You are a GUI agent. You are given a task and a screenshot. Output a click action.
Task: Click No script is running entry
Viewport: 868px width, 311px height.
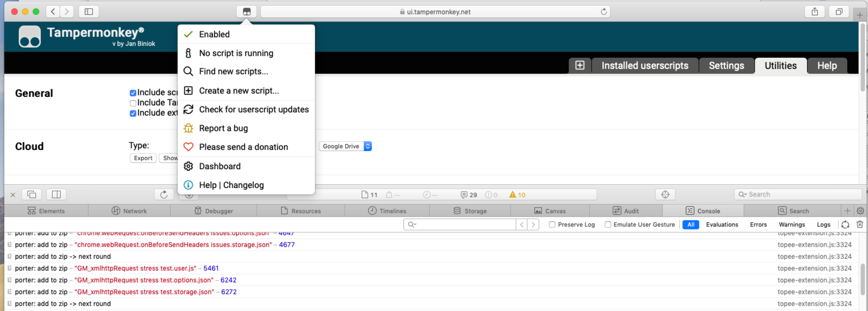[x=246, y=53]
